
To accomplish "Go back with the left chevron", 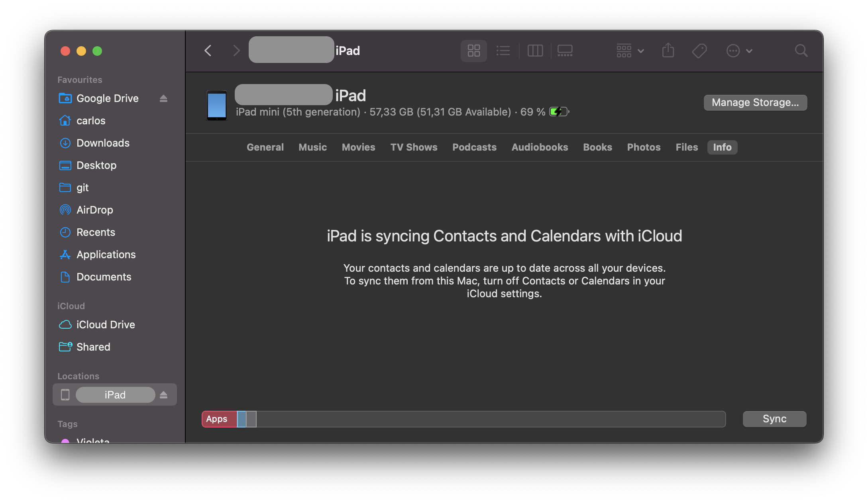I will (208, 51).
